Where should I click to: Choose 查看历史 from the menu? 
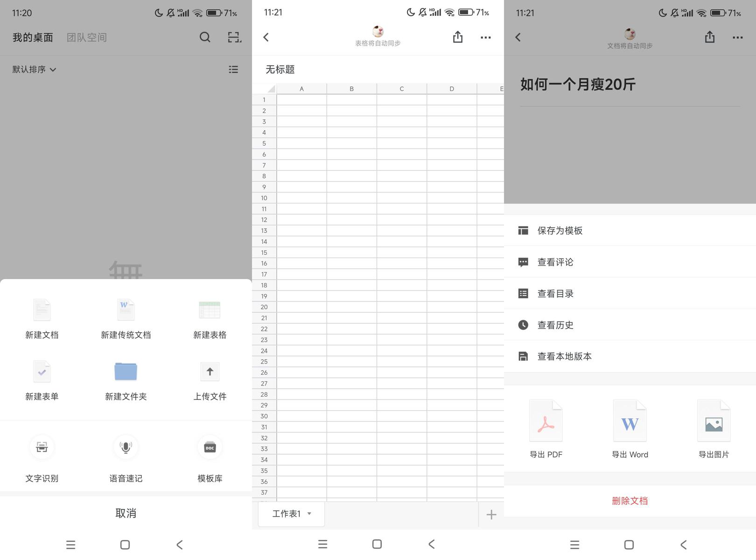(555, 325)
